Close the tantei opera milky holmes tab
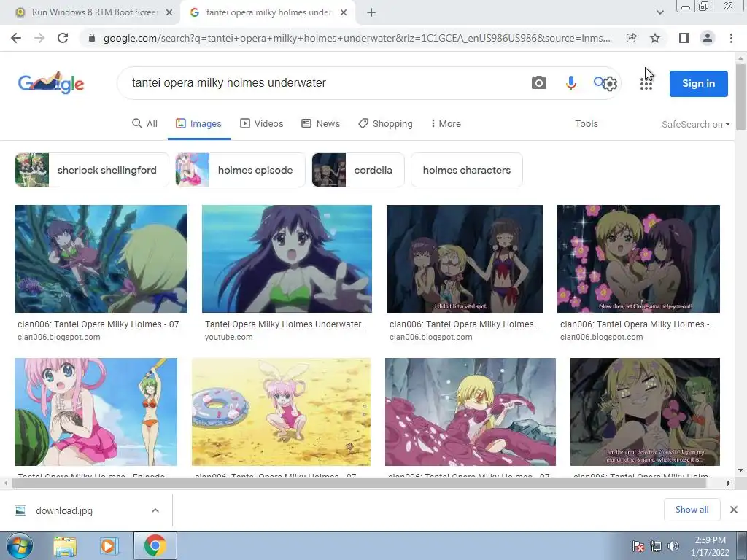 pos(344,12)
